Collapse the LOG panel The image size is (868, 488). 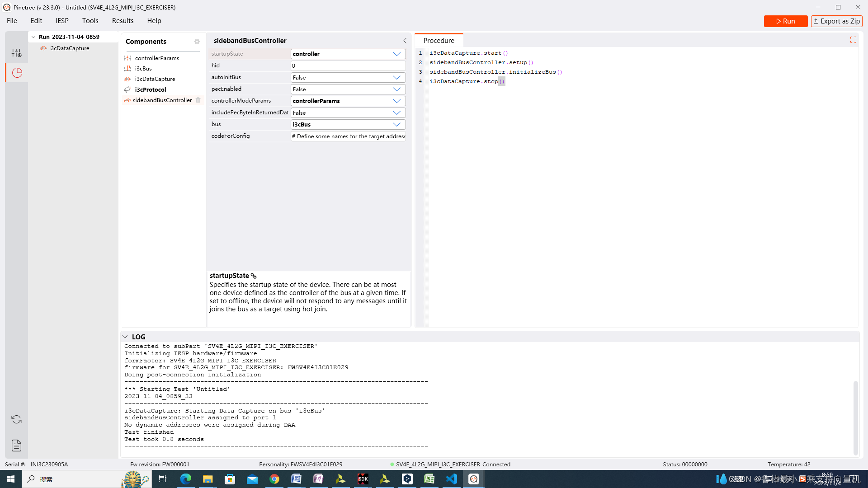[125, 337]
